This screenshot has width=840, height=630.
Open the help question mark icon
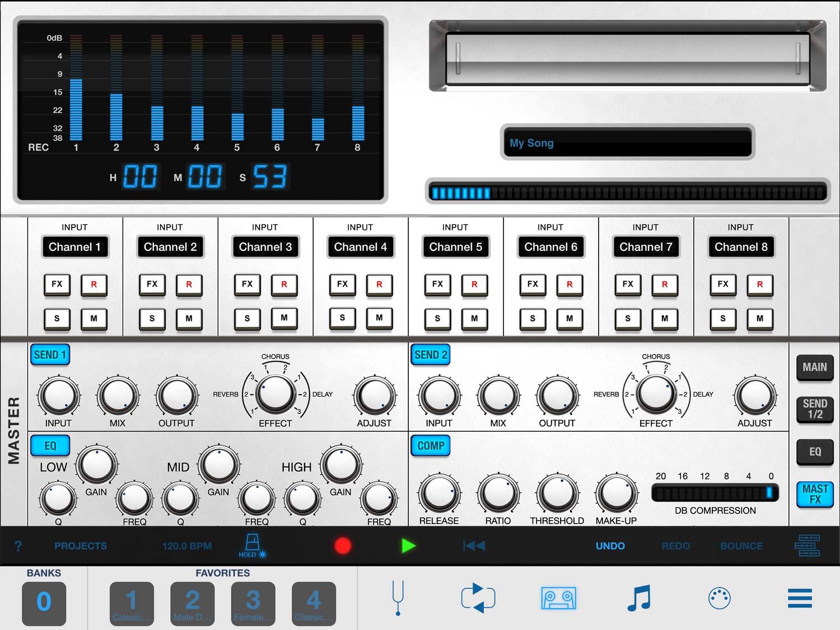(x=18, y=546)
